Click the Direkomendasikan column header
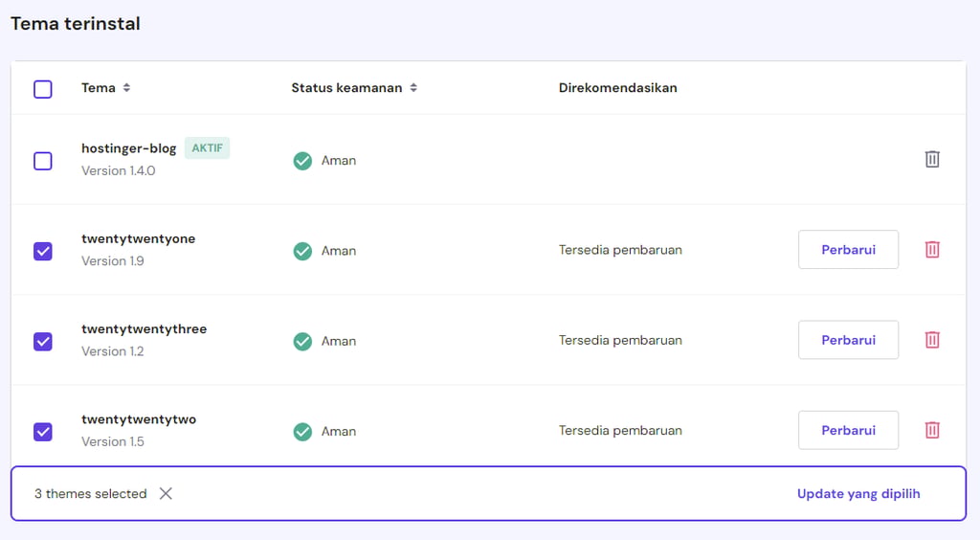980x540 pixels. [617, 87]
